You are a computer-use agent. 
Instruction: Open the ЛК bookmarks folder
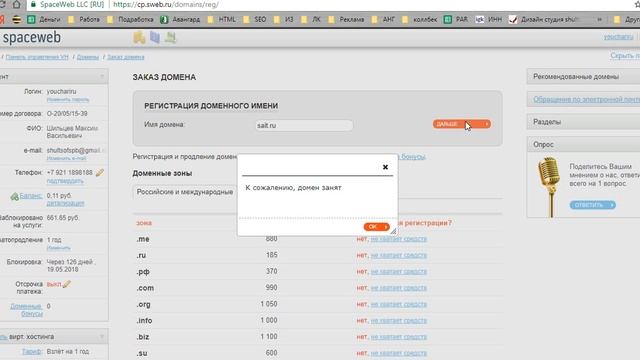click(x=311, y=19)
